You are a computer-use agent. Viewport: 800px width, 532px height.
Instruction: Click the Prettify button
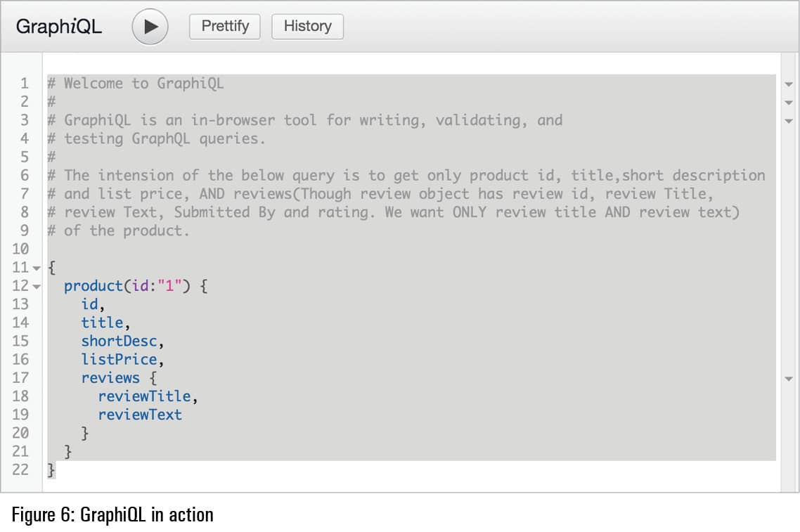(225, 26)
